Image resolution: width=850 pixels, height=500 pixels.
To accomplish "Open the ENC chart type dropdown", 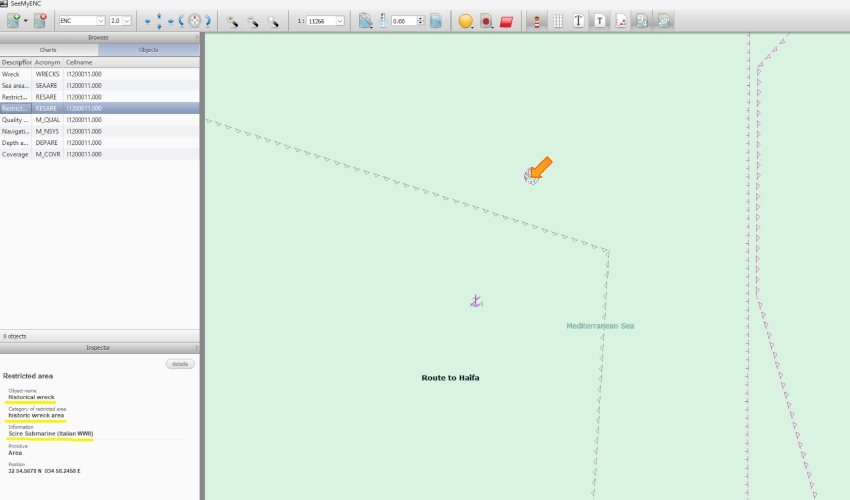I will [x=81, y=21].
